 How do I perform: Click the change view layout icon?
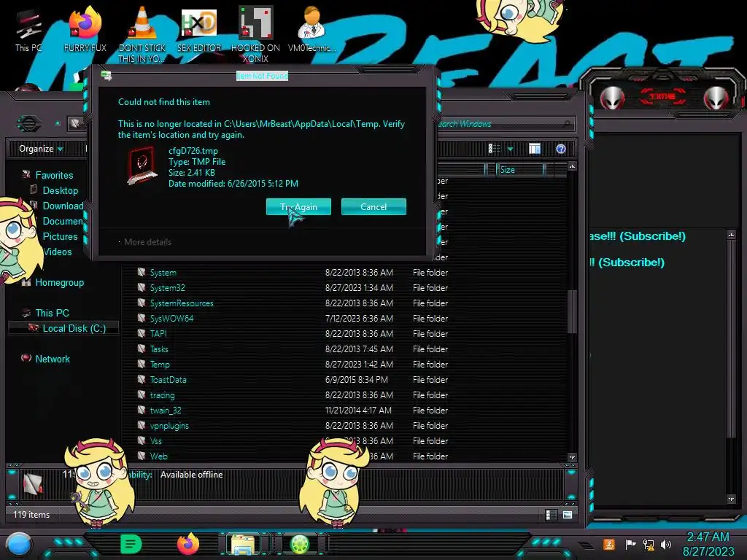click(494, 149)
